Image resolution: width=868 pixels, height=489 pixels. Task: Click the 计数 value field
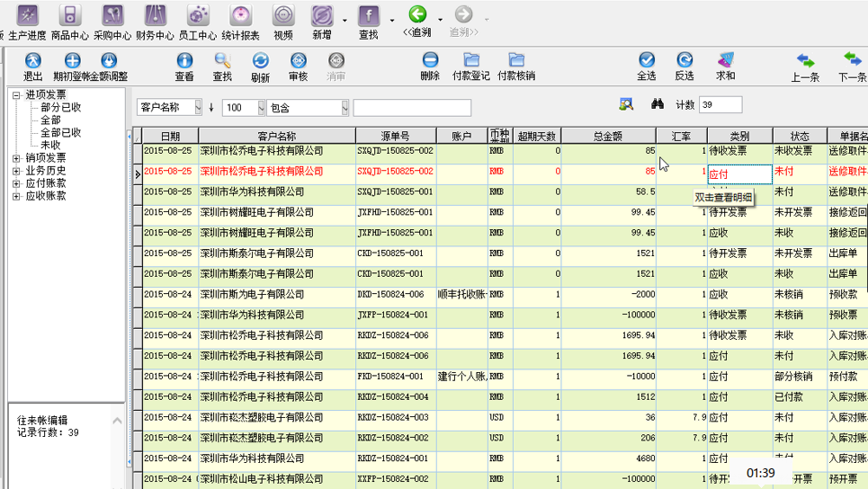tap(720, 104)
